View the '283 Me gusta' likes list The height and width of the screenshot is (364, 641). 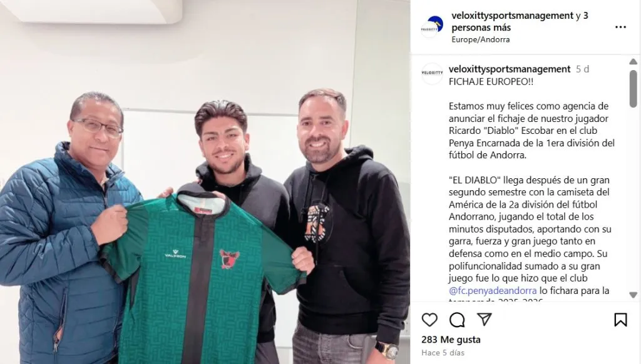coord(451,340)
